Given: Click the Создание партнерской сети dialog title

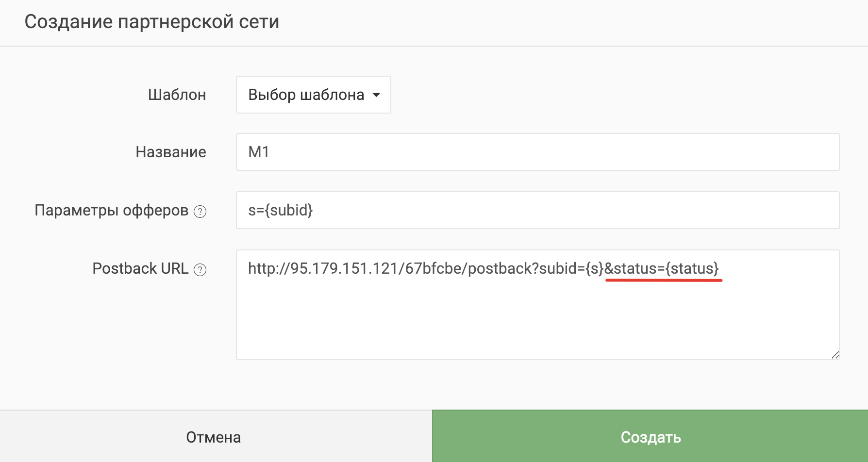Looking at the screenshot, I should [x=152, y=22].
